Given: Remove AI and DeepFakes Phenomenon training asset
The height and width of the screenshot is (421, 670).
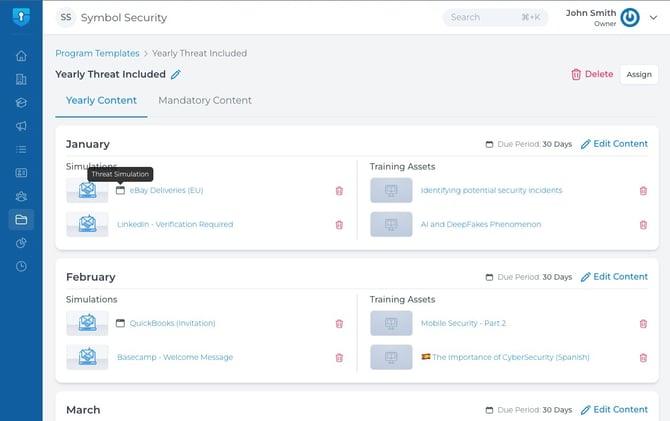Looking at the screenshot, I should pyautogui.click(x=643, y=224).
